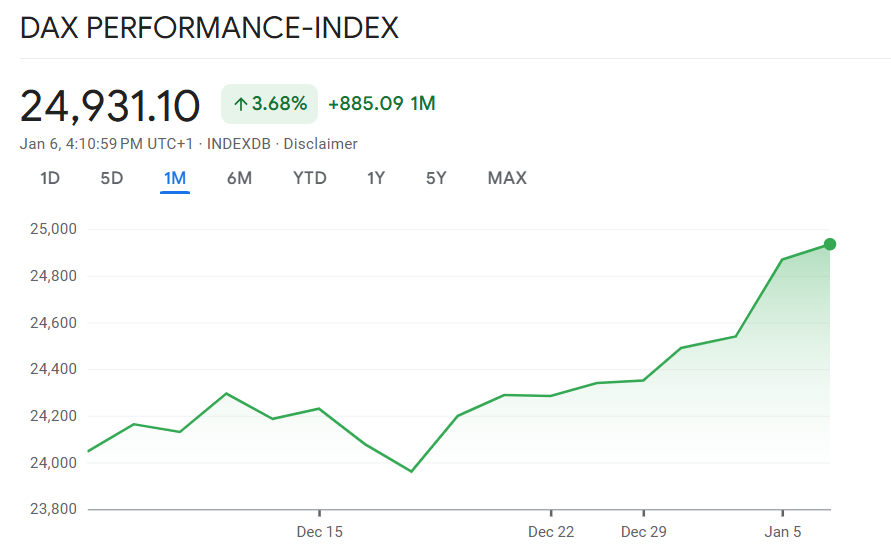
Task: Select the 5Y time range
Action: [x=436, y=179]
